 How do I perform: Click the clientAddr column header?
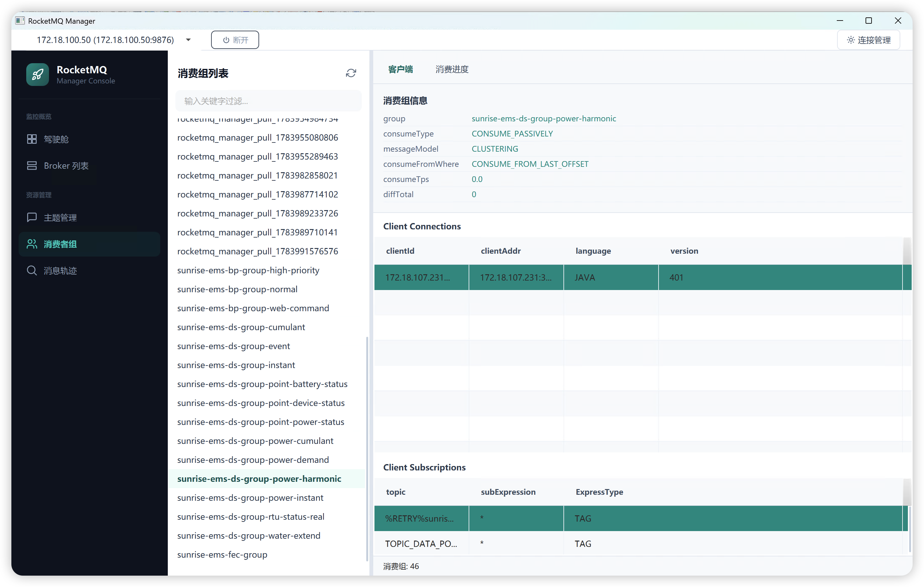click(516, 251)
